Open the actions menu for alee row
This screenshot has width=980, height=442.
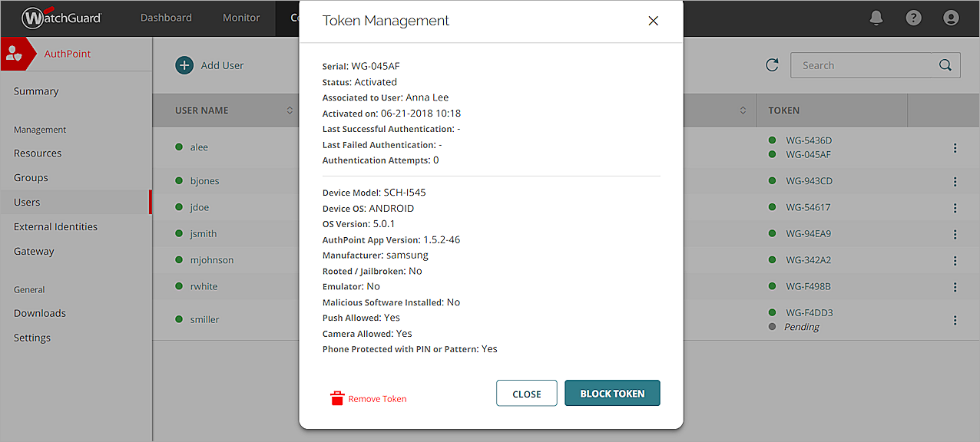coord(955,148)
